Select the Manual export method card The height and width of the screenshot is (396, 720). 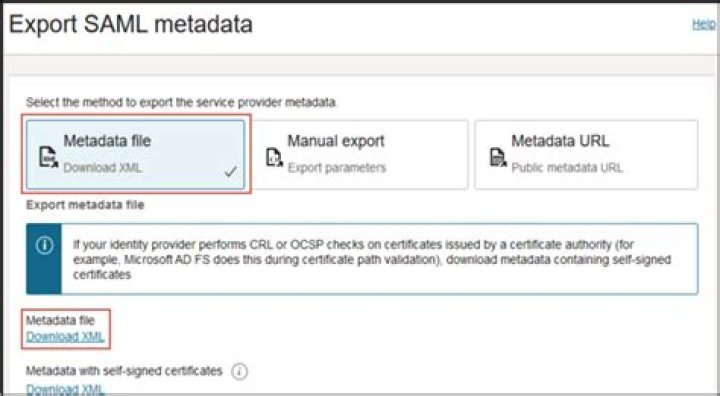point(360,155)
